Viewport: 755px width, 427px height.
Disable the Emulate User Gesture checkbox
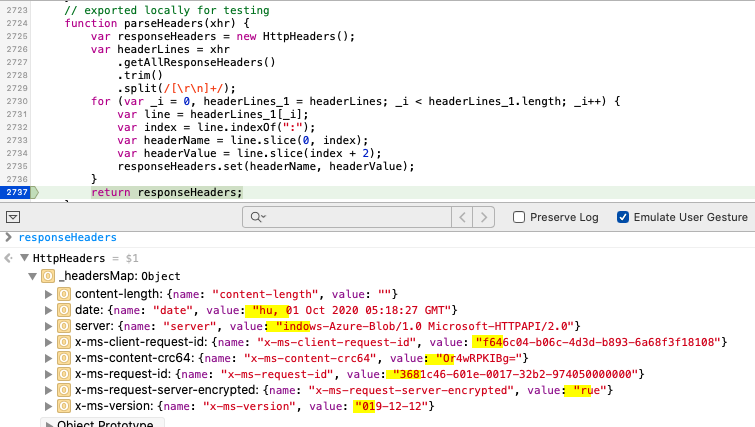click(x=623, y=217)
